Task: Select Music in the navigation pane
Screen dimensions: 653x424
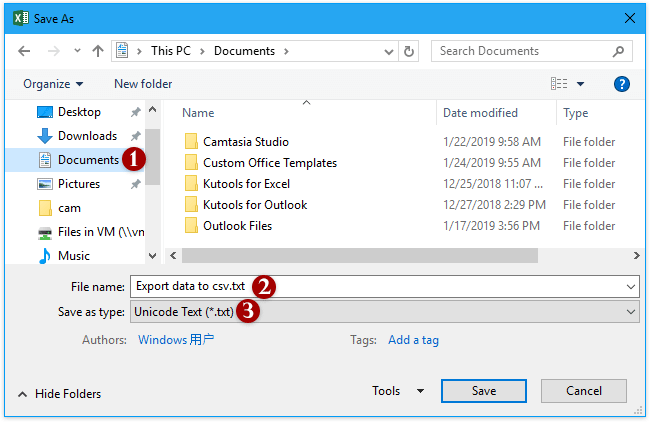Action: coord(73,256)
